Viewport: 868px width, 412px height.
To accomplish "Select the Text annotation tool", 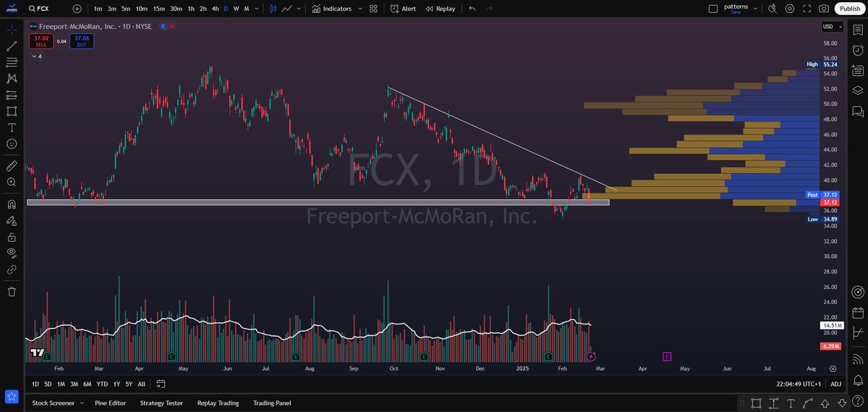I will pos(12,127).
